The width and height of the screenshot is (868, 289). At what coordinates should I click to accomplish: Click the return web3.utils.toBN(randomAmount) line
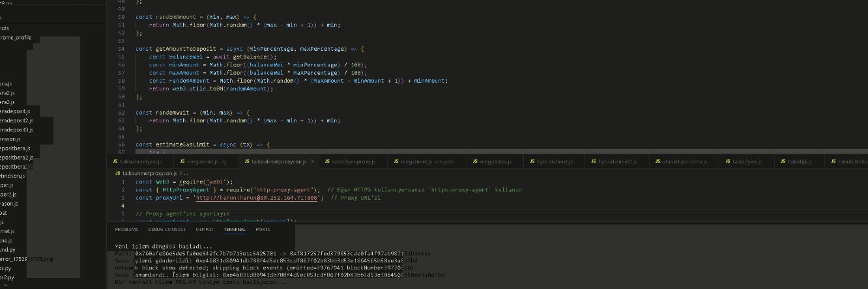tap(210, 89)
